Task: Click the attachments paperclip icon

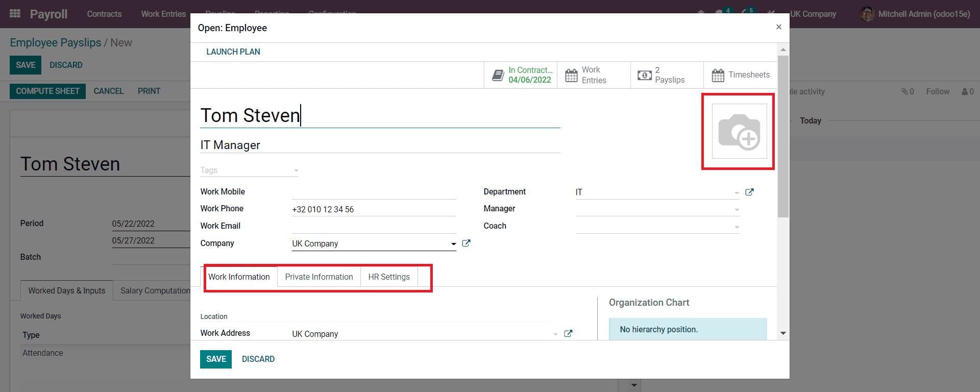Action: (904, 91)
